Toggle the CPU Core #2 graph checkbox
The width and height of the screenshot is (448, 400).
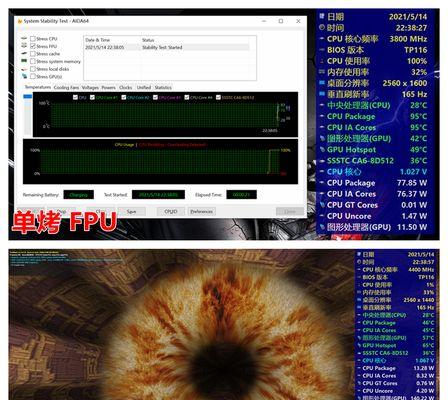coord(124,97)
